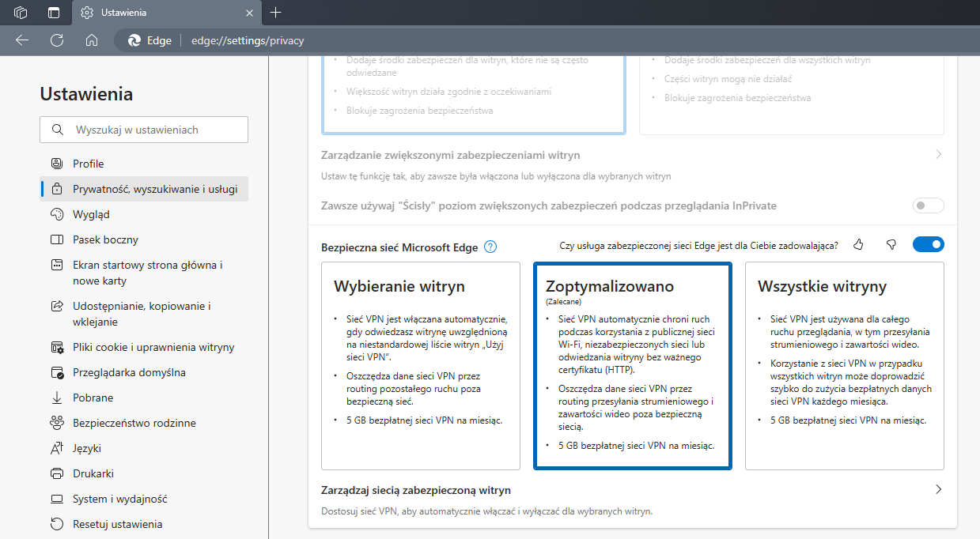Select the Zoptymalizowano VPN card
This screenshot has width=980, height=539.
[633, 366]
